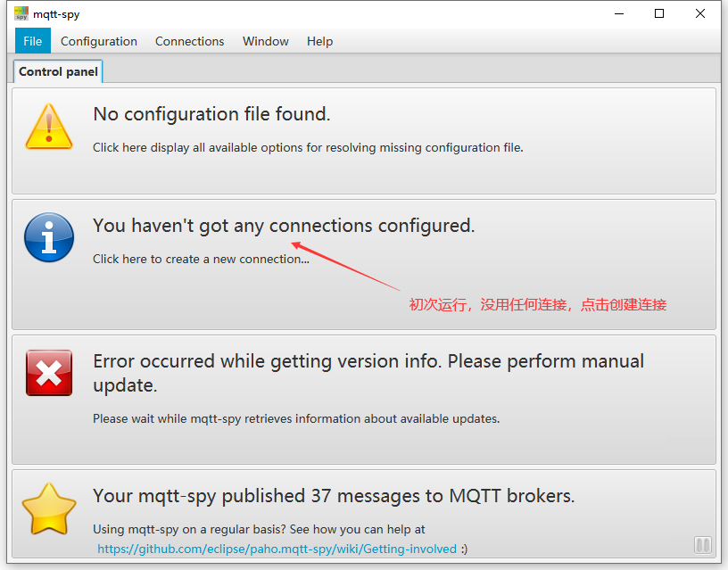Screen dimensions: 728x570
Task: Click 'You haven't got any connections configured.' heading
Action: pyautogui.click(x=284, y=226)
